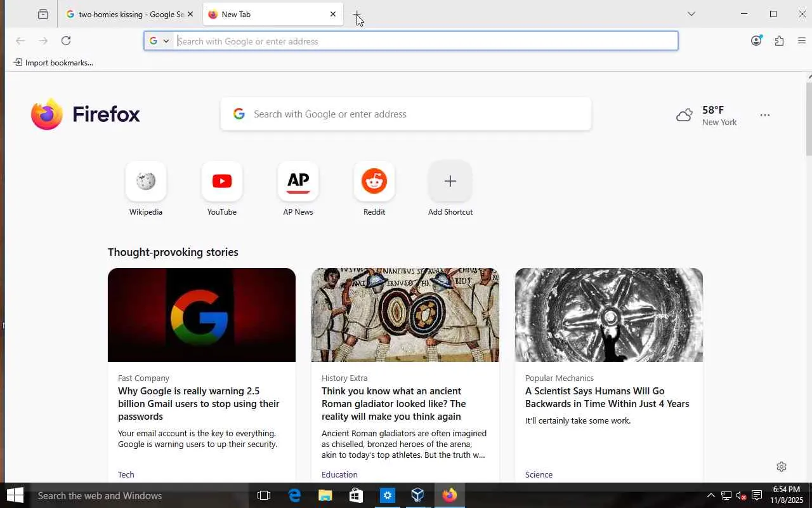Open the Firefox application hamburger menu

pos(802,41)
